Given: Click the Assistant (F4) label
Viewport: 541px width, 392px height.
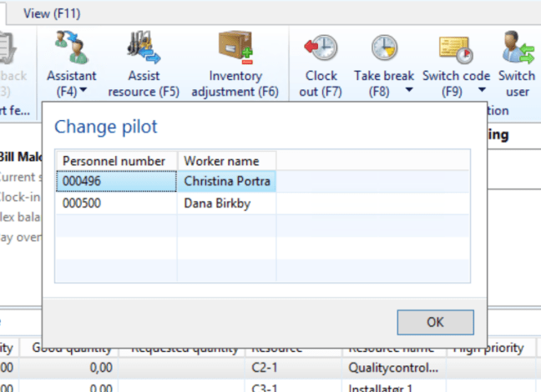Looking at the screenshot, I should (72, 83).
